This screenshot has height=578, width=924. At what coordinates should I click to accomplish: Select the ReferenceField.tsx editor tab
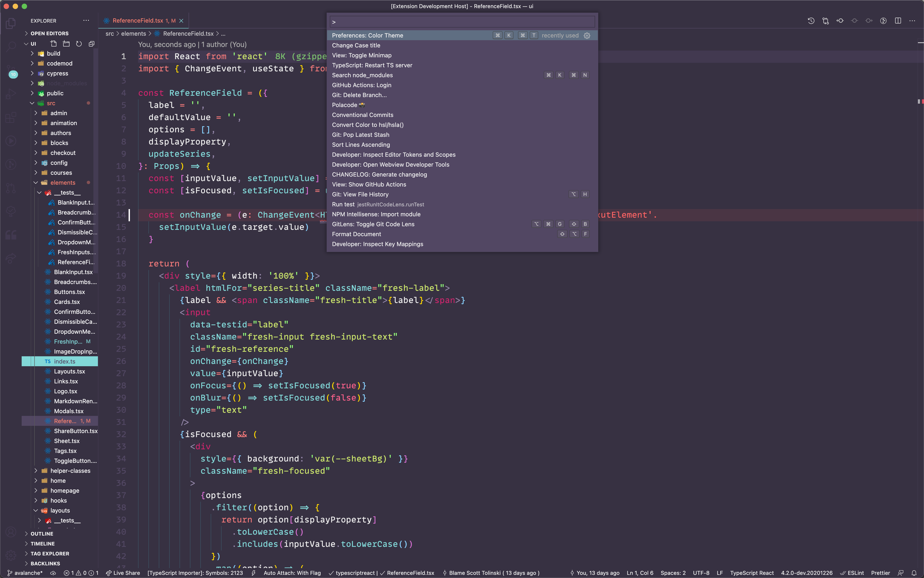click(143, 21)
